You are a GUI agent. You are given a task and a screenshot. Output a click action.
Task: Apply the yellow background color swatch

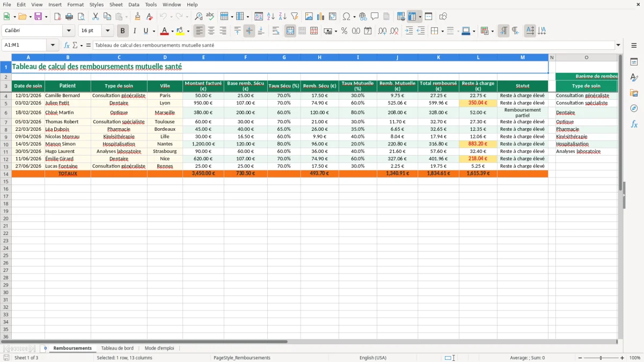180,31
